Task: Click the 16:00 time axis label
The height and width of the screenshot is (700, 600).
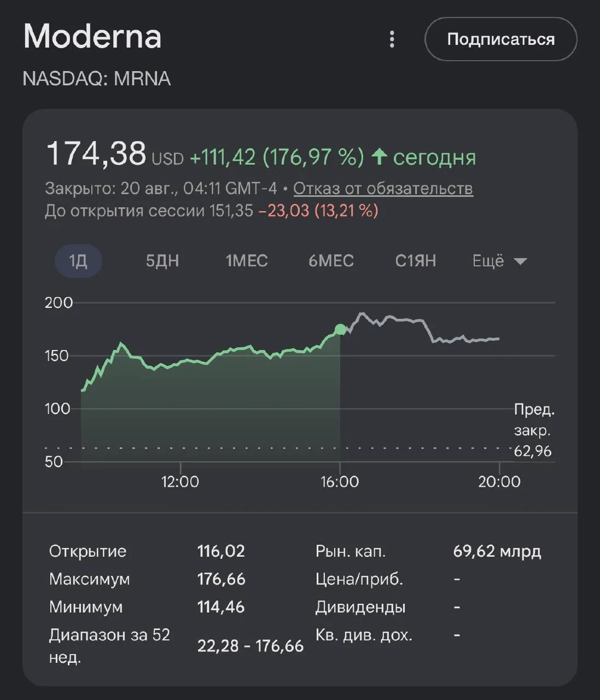Action: click(340, 482)
